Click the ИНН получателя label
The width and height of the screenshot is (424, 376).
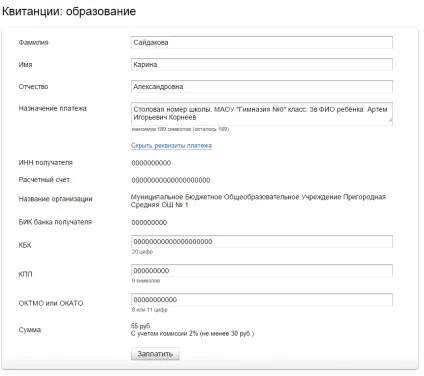(x=45, y=163)
